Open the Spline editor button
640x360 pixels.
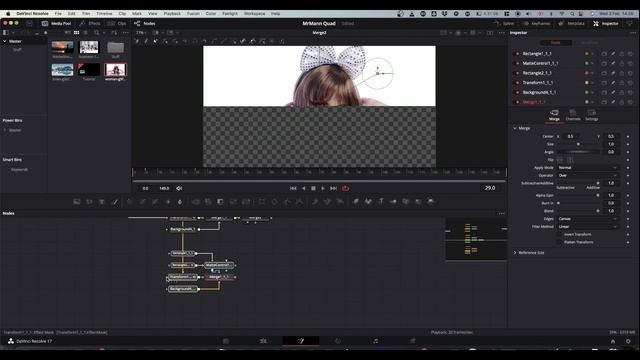(504, 24)
